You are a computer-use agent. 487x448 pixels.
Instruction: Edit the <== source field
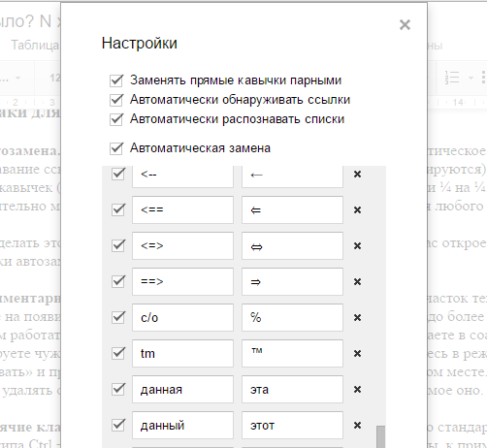pyautogui.click(x=182, y=209)
